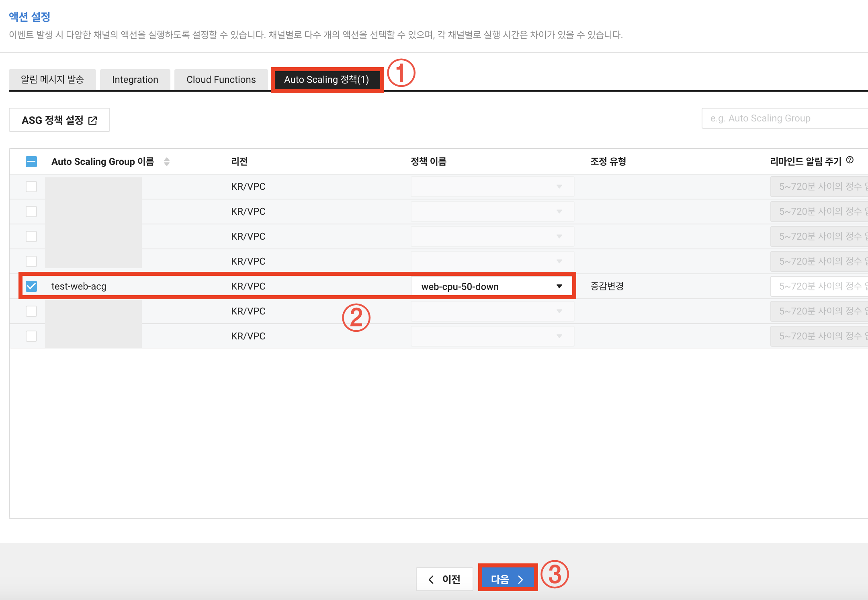Toggle the select-all header checkbox
Screen dimensions: 868x600
[x=31, y=162]
